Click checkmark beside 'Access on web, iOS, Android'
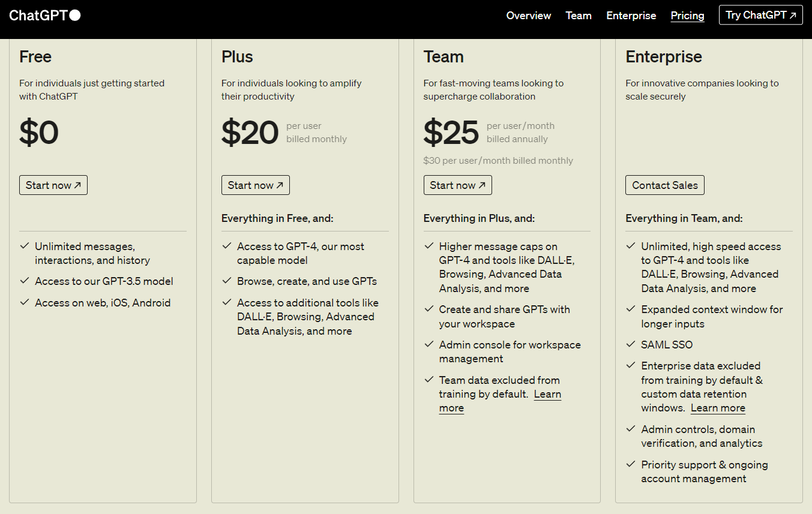 [x=25, y=302]
